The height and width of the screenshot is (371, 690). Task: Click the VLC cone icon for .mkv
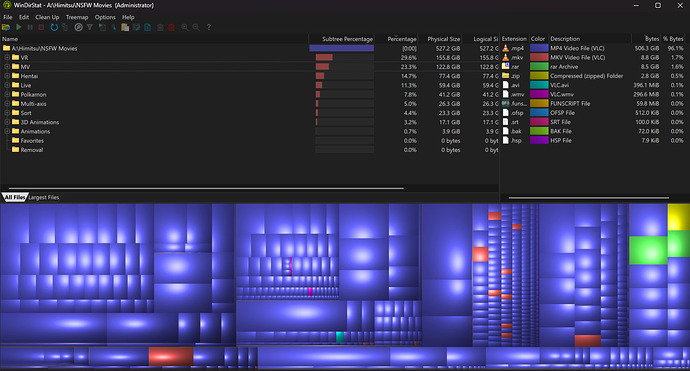tap(506, 57)
